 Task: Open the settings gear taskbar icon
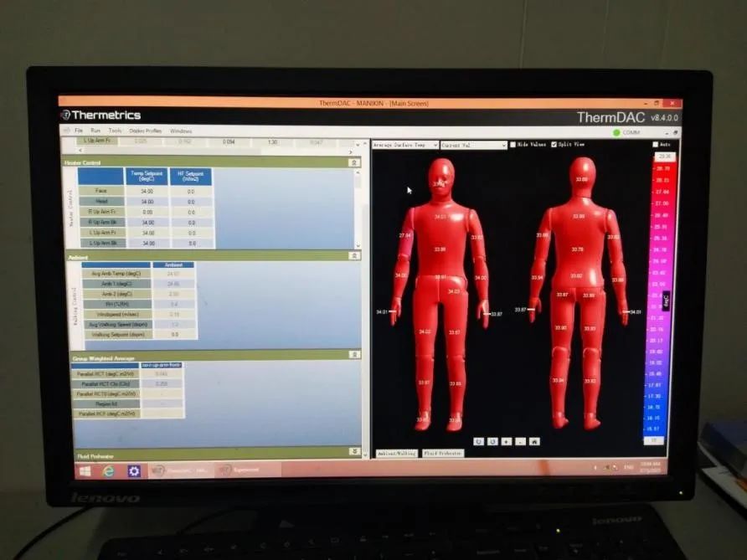(134, 471)
